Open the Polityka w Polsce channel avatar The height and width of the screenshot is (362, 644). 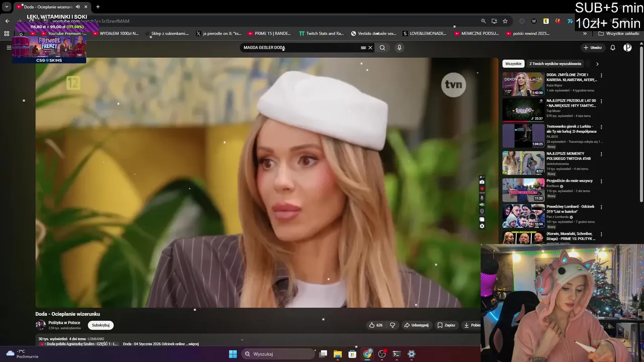click(40, 325)
